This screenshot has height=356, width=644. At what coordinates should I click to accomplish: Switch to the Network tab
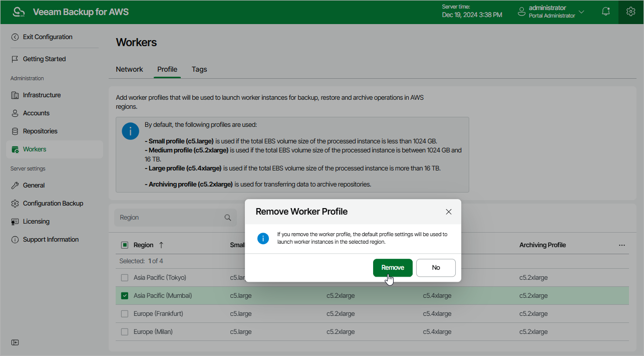tap(129, 69)
